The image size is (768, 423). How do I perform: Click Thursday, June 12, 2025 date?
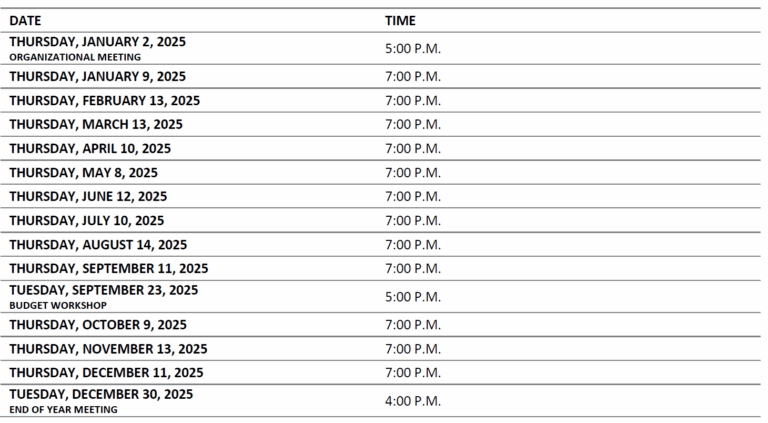(88, 196)
